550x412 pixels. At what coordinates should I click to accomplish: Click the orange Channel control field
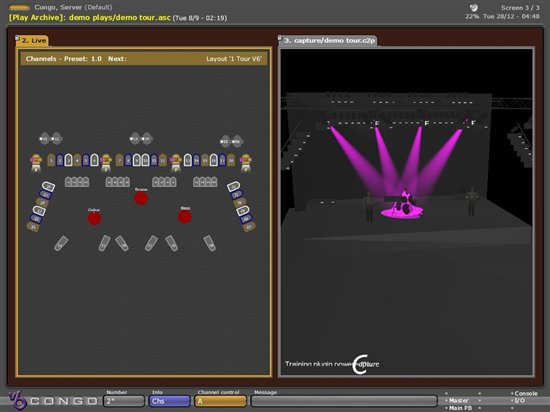220,401
